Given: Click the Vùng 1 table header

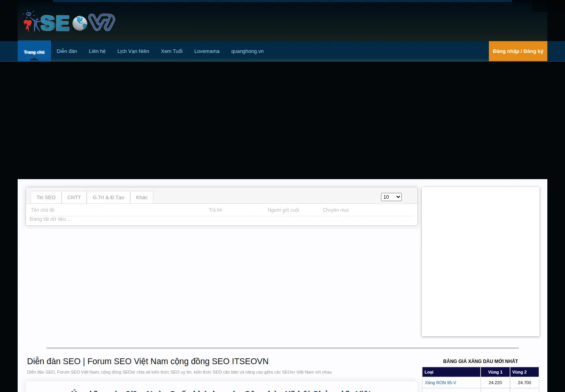Looking at the screenshot, I should coord(495,372).
